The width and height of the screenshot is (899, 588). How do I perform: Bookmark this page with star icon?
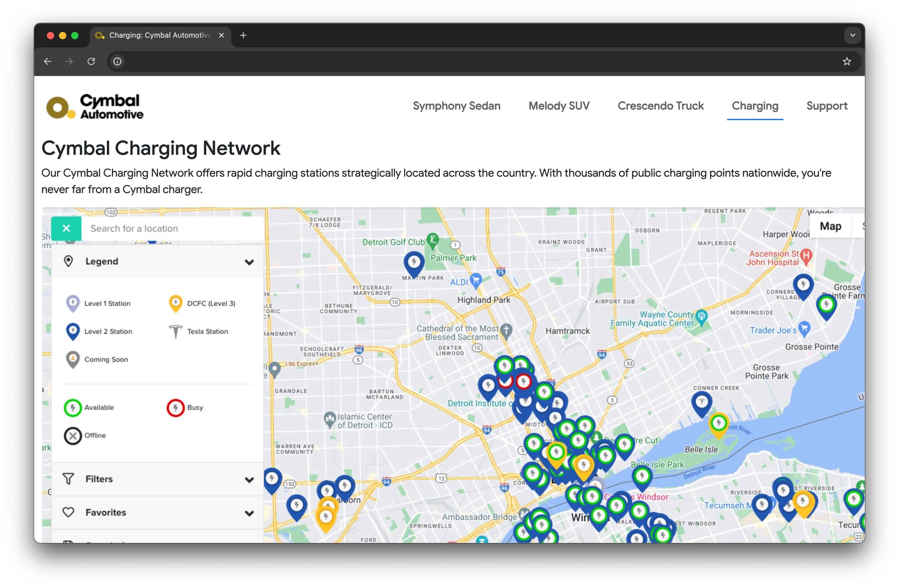(x=846, y=61)
